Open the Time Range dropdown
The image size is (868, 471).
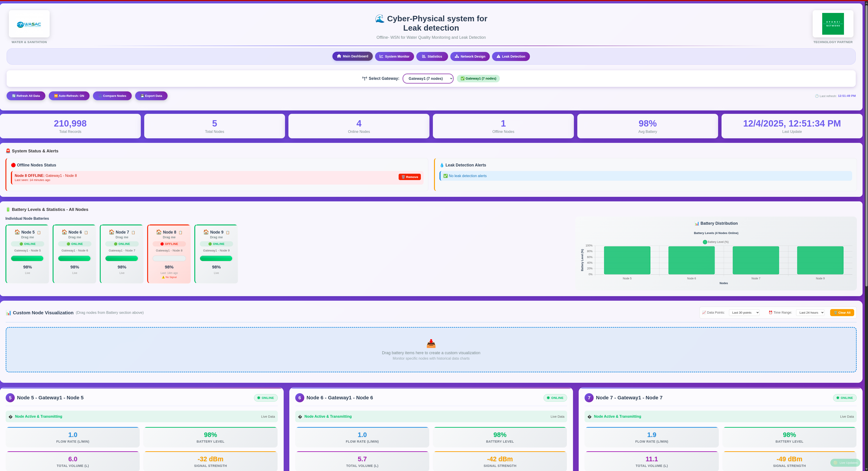[810, 312]
